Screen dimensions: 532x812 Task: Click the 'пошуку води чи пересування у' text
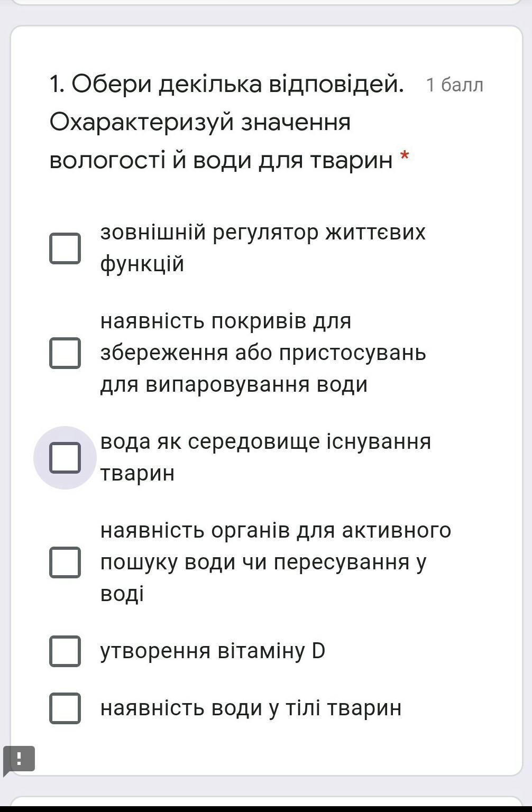coord(263,562)
